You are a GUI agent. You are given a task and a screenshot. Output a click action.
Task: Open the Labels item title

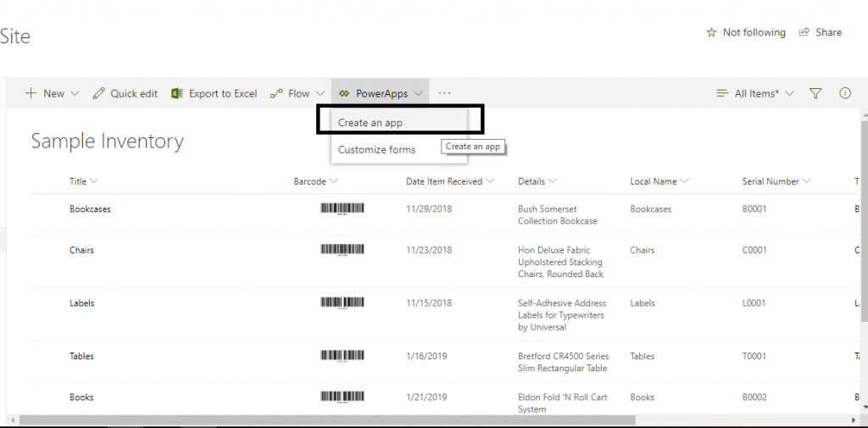click(x=82, y=303)
